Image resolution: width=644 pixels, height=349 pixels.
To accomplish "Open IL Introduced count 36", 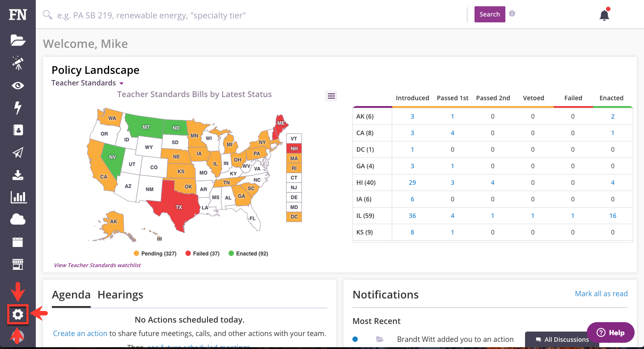I will tap(412, 216).
